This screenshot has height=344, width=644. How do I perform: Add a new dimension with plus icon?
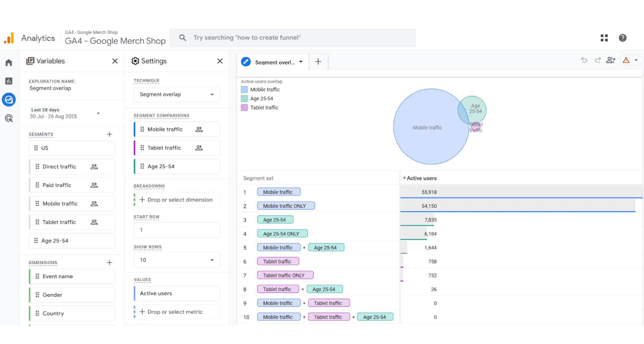coord(109,263)
